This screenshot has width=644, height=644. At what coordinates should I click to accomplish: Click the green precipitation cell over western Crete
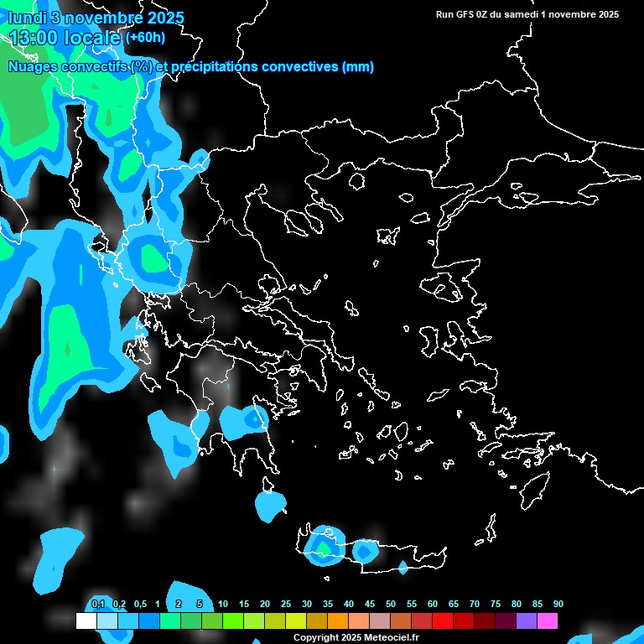[x=323, y=548]
